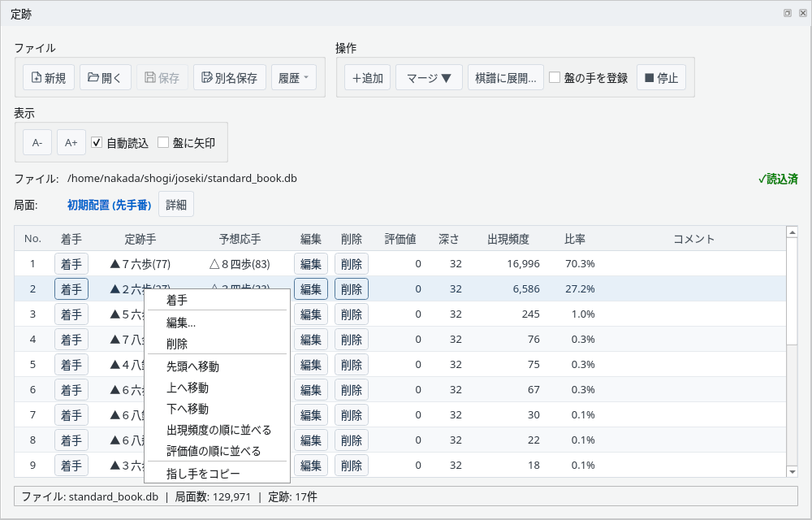Click the 出現頻度 column header

(508, 239)
